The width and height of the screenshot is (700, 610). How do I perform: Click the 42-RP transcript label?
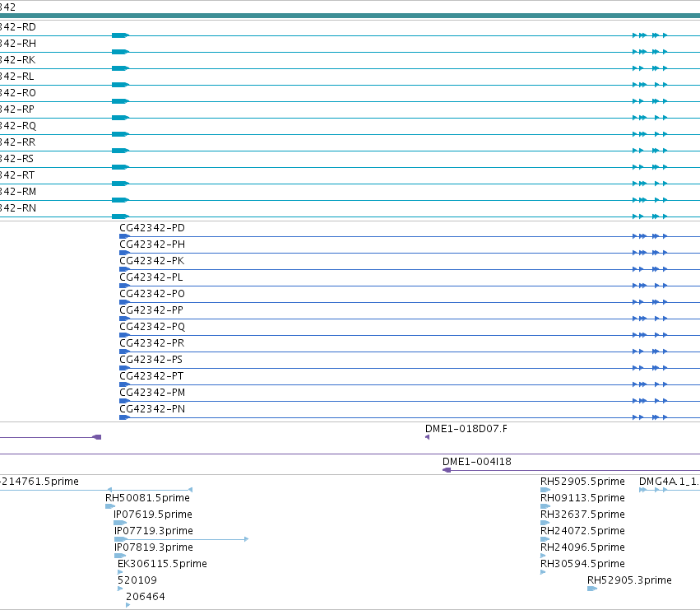(17, 109)
